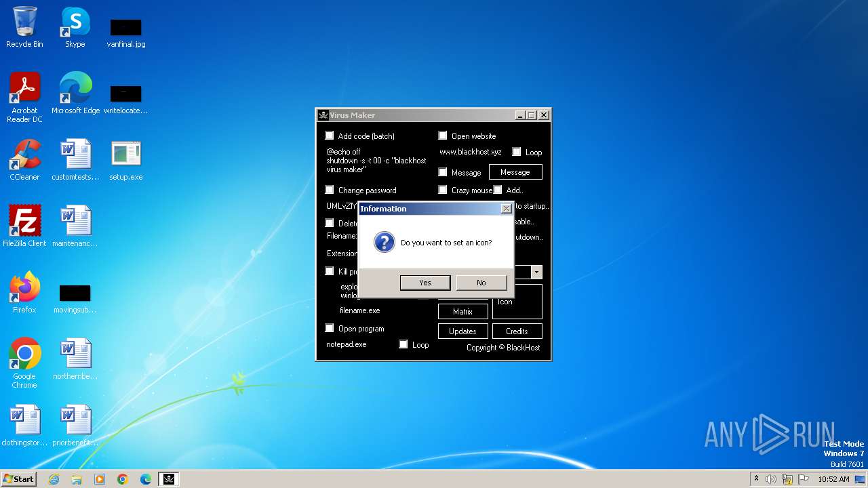Select the northernbe Word document

[75, 359]
